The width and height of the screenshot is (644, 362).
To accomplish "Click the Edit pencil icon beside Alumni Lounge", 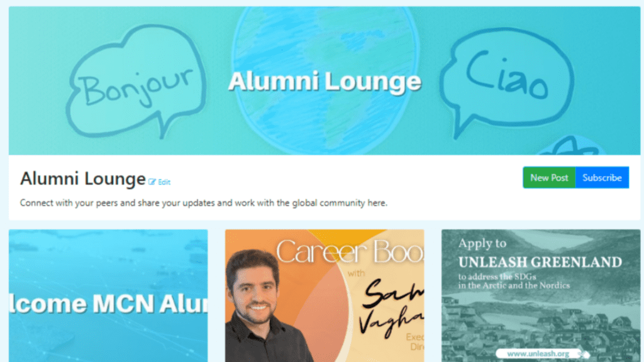I will pos(152,182).
